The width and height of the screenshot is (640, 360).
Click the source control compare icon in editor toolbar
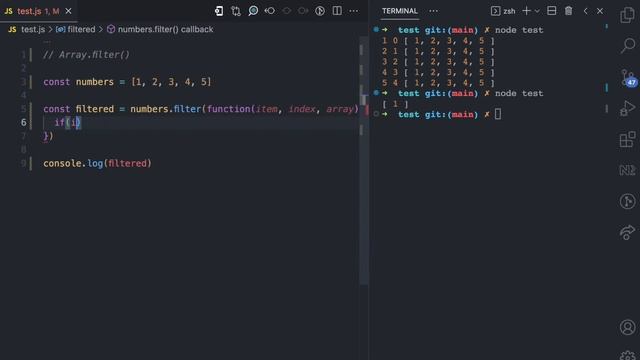[x=236, y=11]
